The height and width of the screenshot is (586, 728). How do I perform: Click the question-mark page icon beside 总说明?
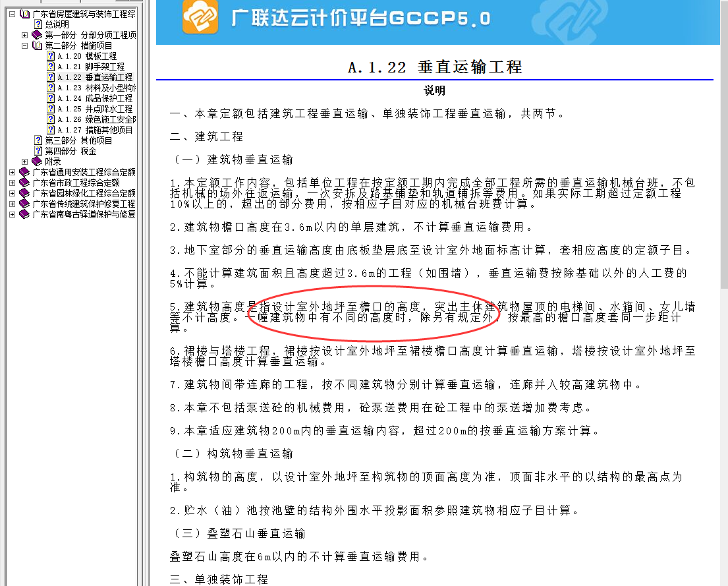tap(38, 24)
